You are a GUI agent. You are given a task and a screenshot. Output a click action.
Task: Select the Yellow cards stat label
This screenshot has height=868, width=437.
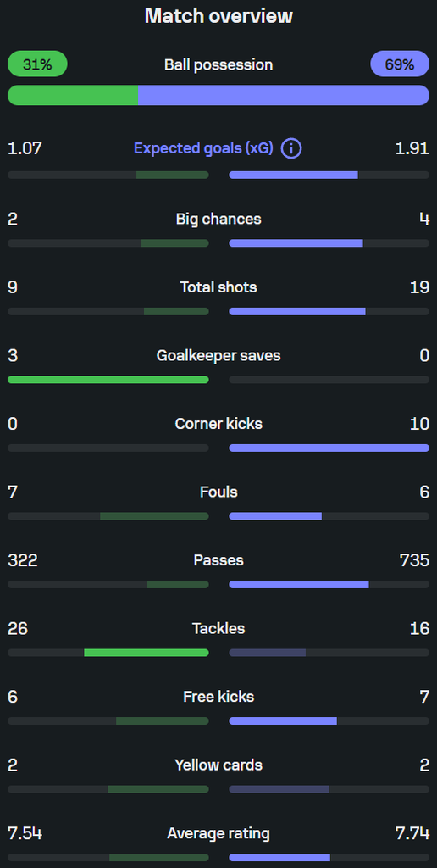[x=218, y=765]
